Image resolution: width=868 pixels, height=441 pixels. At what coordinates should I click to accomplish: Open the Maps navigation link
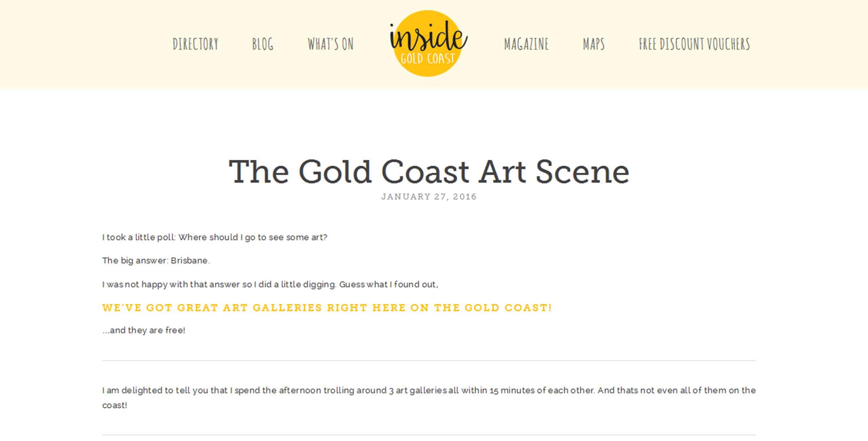point(594,44)
